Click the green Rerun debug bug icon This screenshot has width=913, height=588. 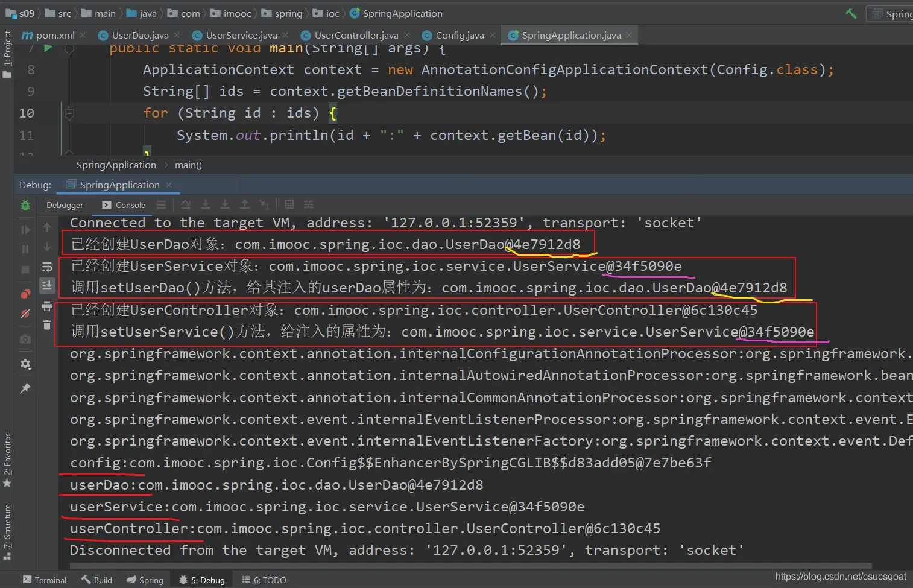(x=25, y=205)
